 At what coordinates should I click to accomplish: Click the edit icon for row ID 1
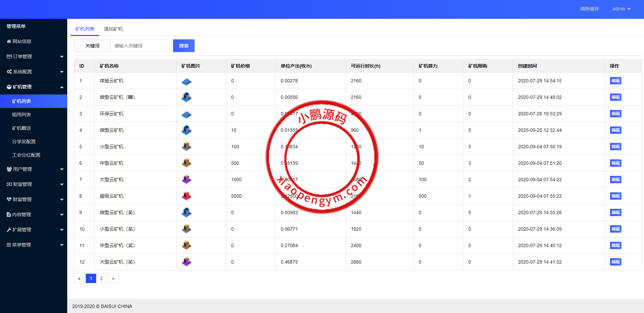[615, 81]
